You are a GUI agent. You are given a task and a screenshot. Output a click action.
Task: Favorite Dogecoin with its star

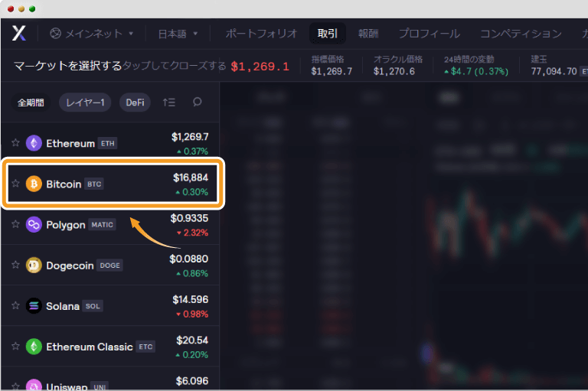pyautogui.click(x=15, y=265)
